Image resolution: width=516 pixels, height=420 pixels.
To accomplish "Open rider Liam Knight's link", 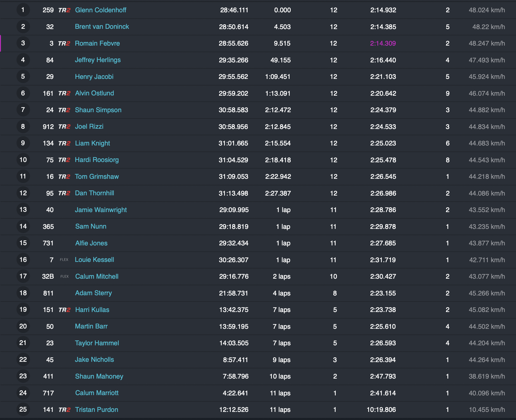I will click(92, 143).
